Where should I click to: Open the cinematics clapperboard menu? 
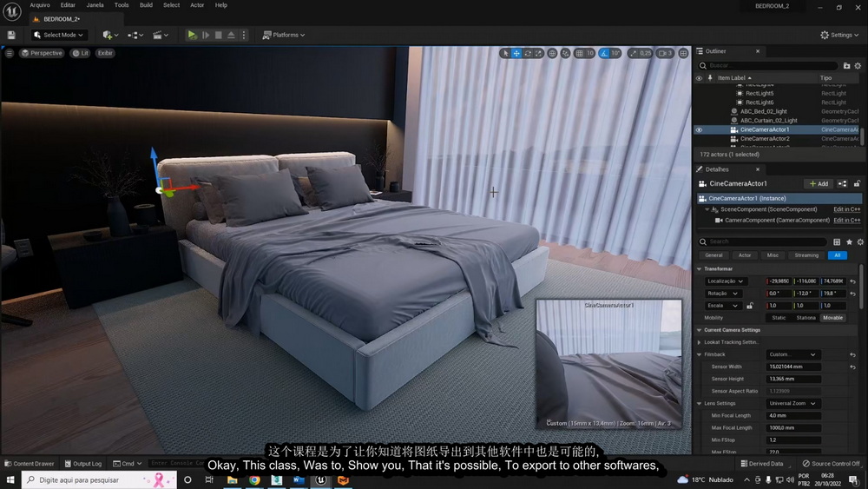[160, 35]
